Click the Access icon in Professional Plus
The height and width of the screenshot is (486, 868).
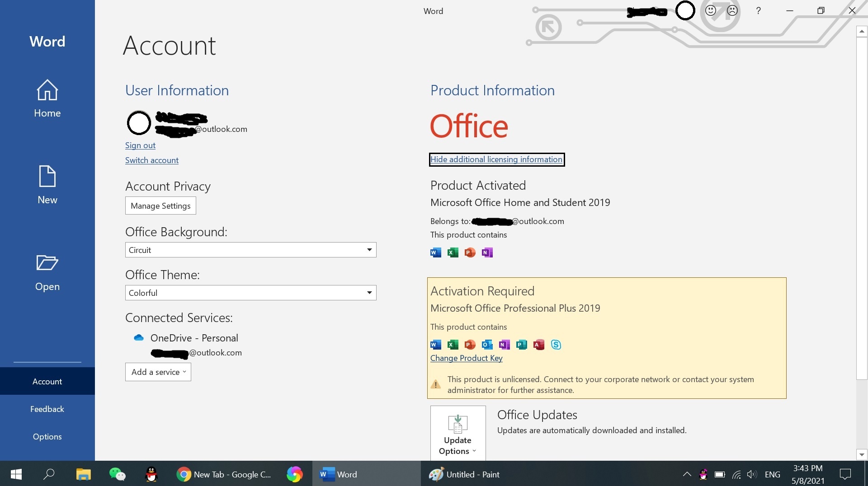click(538, 345)
